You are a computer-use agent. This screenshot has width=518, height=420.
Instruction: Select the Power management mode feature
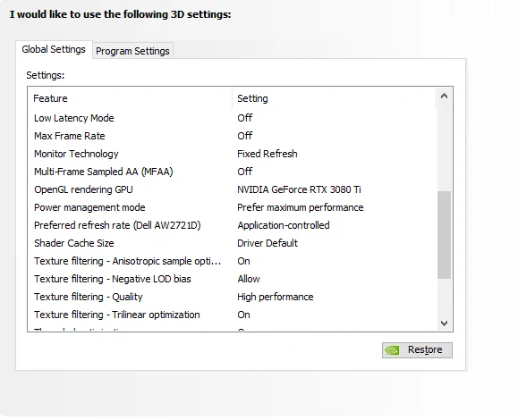click(89, 207)
